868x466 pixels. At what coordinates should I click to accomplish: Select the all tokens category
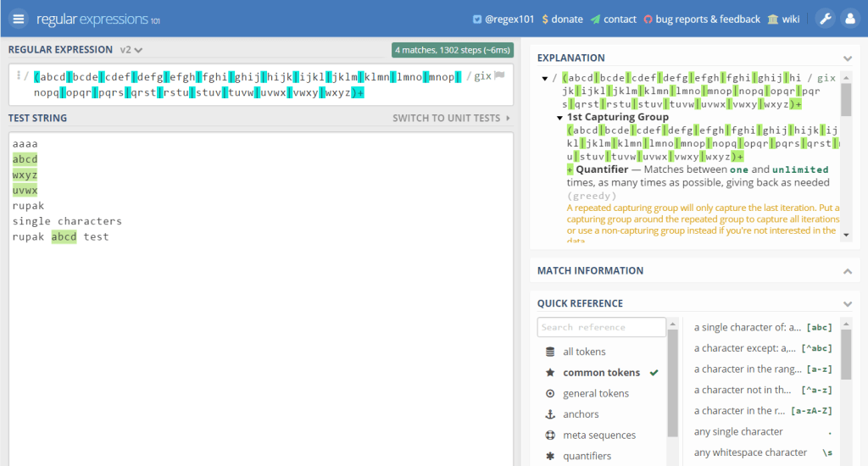[584, 352]
